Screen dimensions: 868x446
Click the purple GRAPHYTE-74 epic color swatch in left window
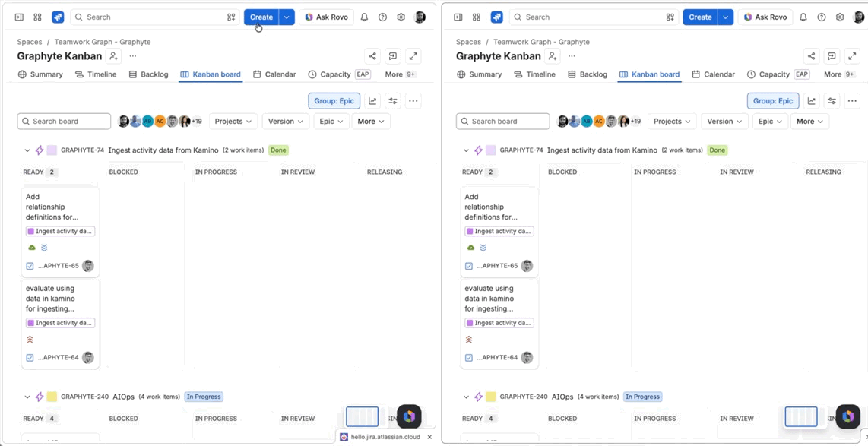pos(52,150)
